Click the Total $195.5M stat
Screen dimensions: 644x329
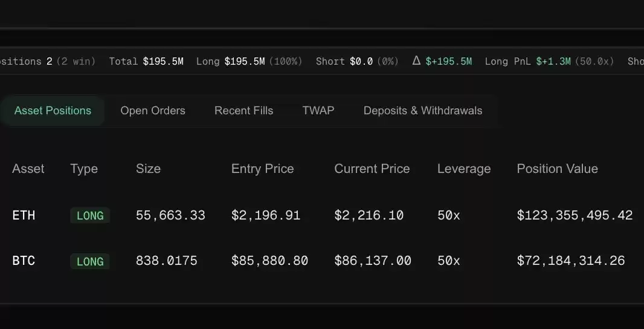point(146,61)
